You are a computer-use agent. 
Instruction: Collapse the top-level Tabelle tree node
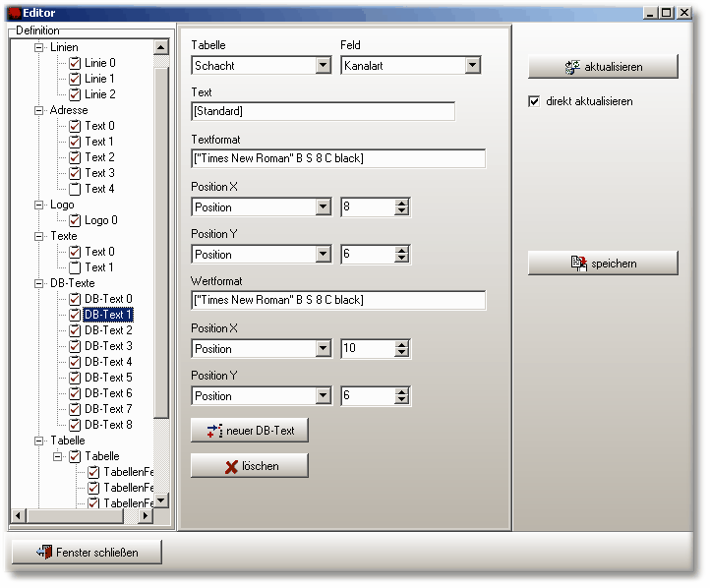[39, 441]
